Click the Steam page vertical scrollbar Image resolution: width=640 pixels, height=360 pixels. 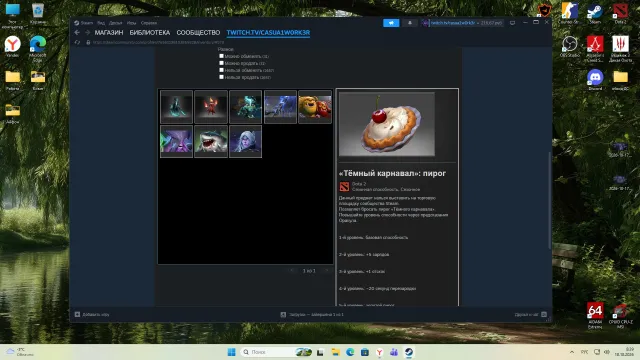tap(549, 200)
